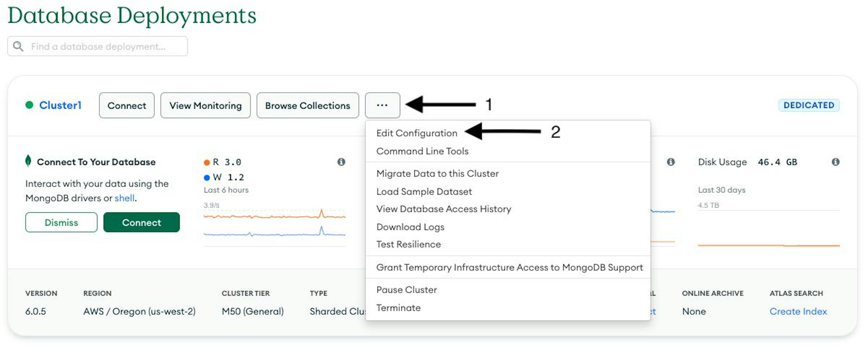Select Download Logs option
The image size is (868, 363).
pos(410,227)
